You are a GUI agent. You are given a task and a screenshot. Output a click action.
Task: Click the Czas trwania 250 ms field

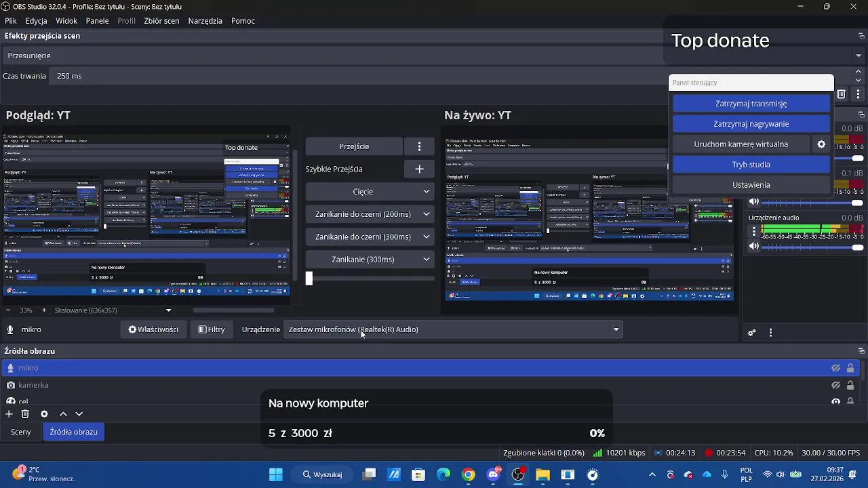[450, 76]
